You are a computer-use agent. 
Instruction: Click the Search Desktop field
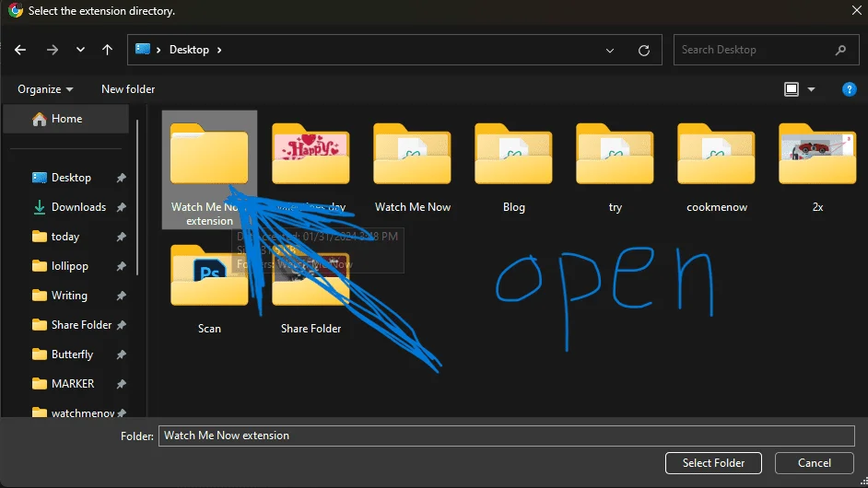pos(766,50)
